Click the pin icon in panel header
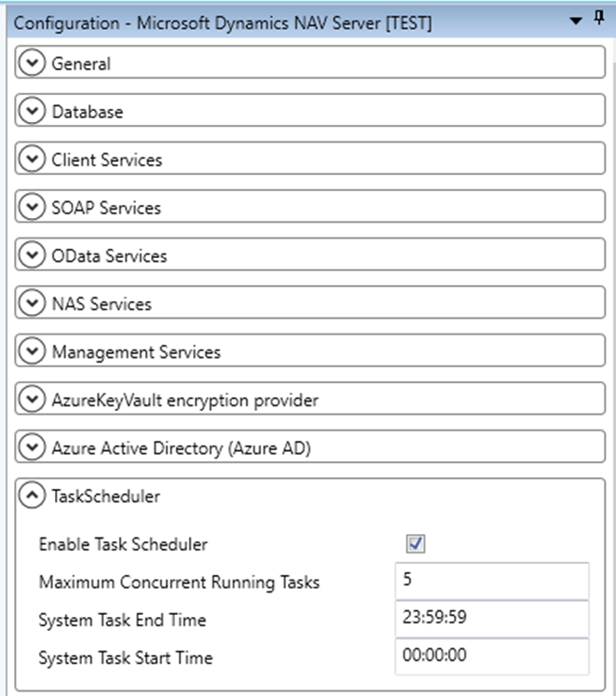The height and width of the screenshot is (696, 616). 599,19
